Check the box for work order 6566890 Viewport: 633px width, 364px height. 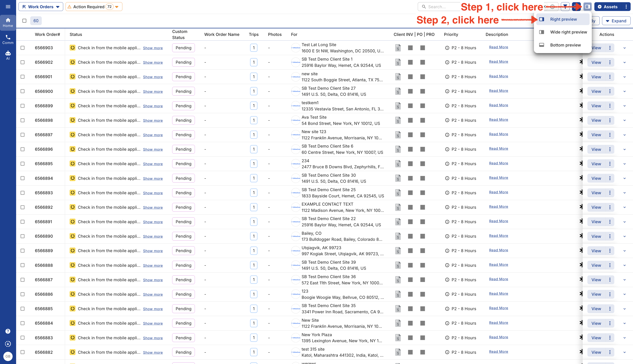pos(23,236)
